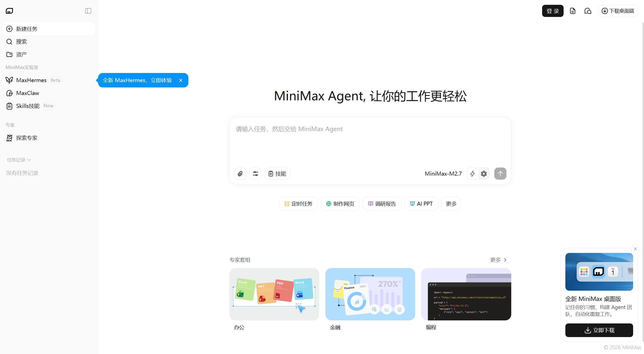Collapse the task history (任务记录) list

(19, 160)
